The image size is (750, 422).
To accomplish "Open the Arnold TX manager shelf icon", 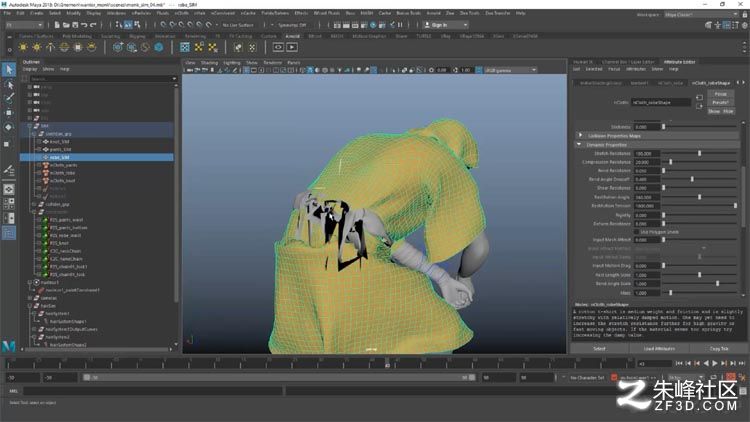I will [185, 47].
